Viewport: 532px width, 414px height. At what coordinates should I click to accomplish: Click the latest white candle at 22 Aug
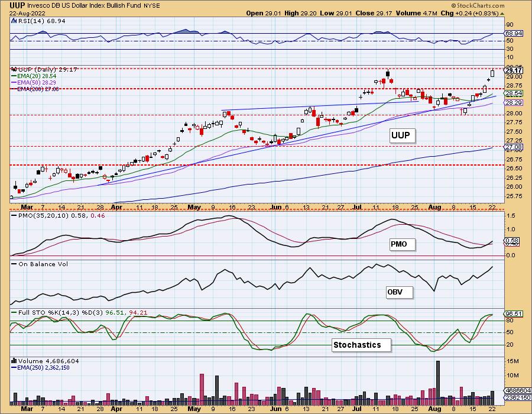[492, 73]
